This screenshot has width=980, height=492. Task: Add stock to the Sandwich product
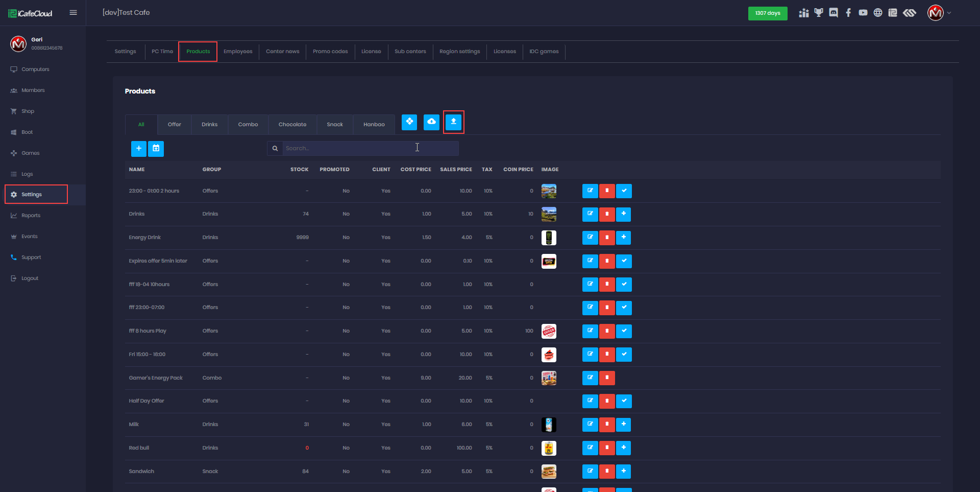tap(623, 471)
